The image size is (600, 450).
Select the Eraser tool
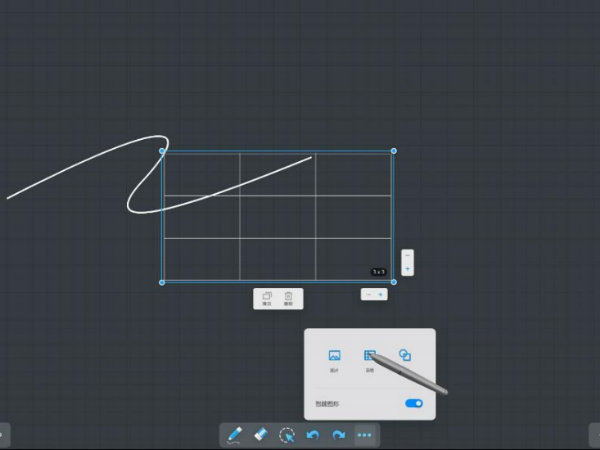click(261, 435)
